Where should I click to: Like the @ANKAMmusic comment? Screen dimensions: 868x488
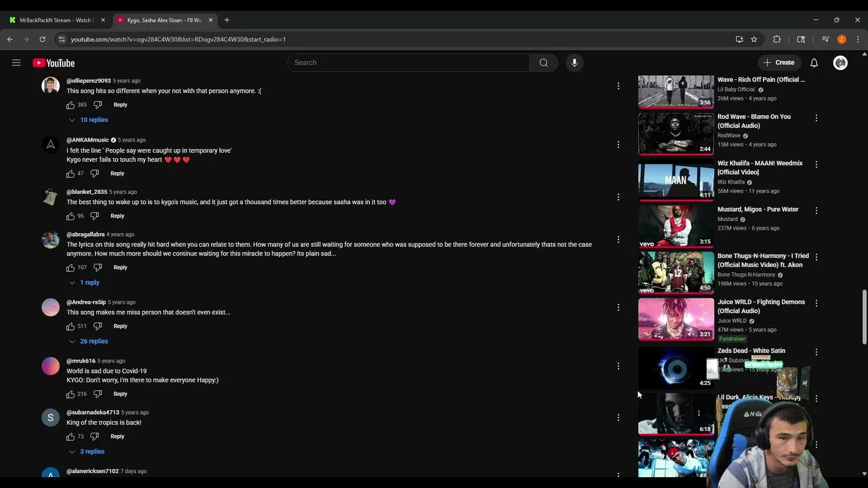[71, 174]
